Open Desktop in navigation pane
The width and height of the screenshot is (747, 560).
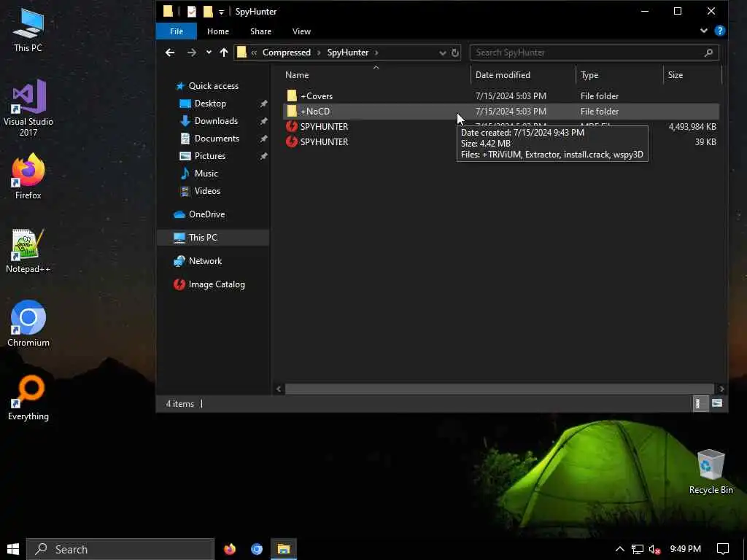point(209,104)
